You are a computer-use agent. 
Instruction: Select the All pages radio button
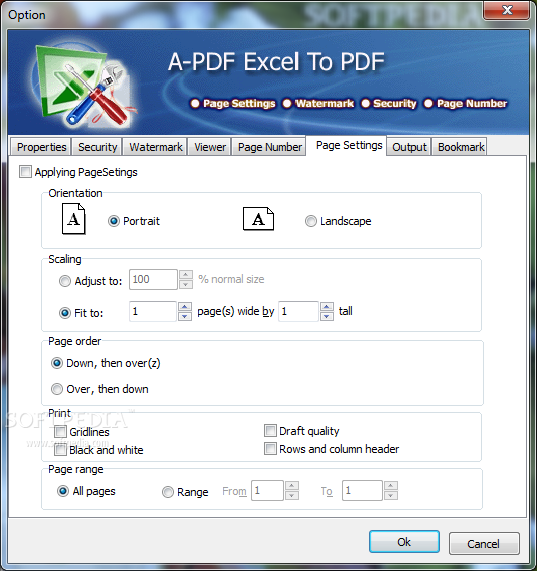click(x=63, y=491)
